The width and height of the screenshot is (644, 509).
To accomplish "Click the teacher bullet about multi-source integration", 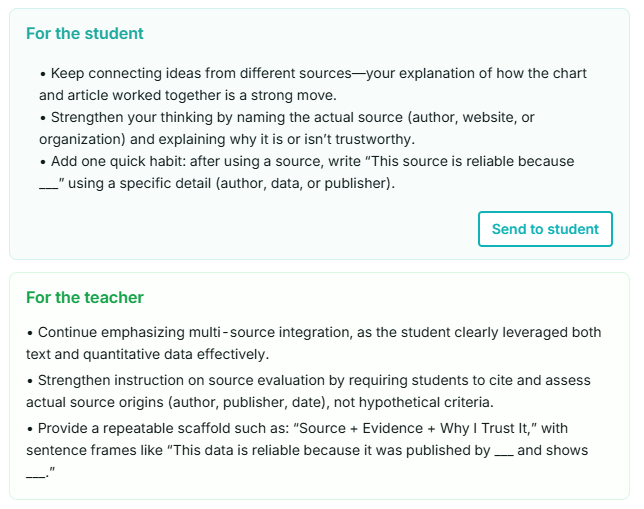I will tap(313, 343).
